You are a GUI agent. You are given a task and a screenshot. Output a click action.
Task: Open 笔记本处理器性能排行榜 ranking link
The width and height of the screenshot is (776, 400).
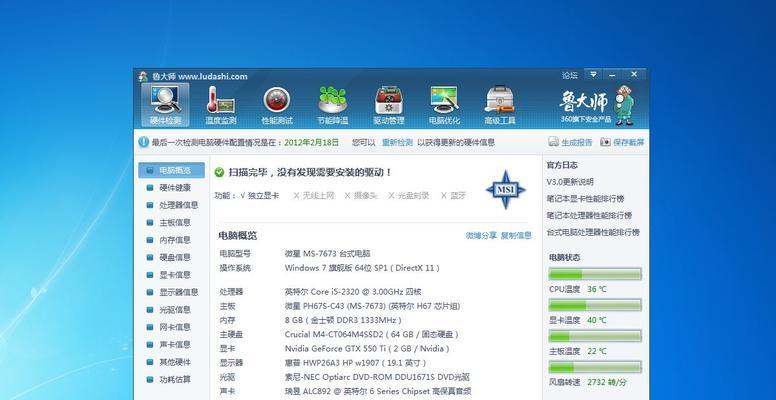tap(589, 216)
